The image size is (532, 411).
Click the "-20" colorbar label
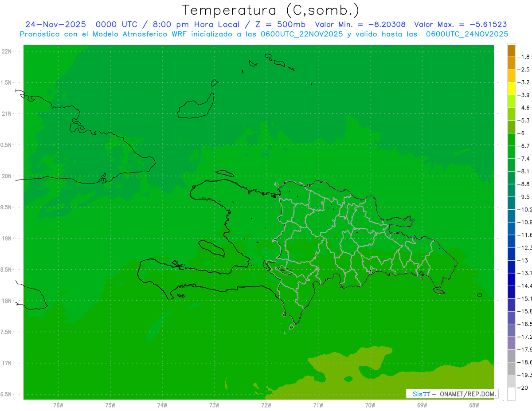click(524, 388)
